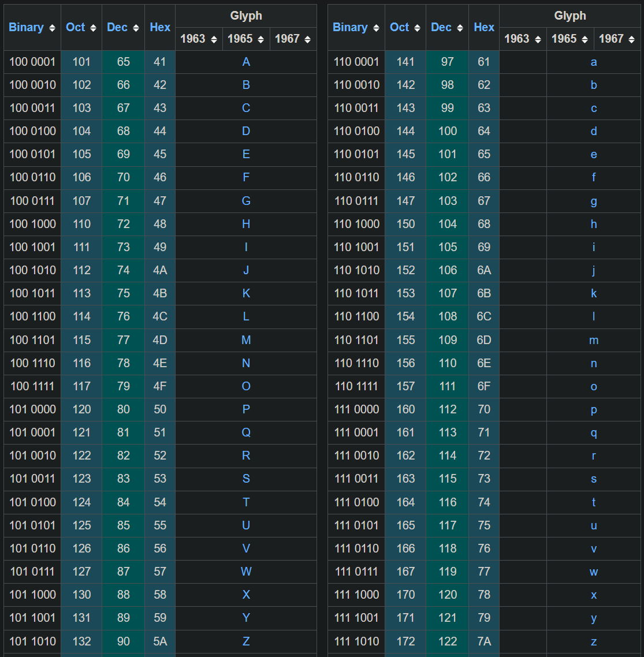This screenshot has height=657, width=644.
Task: Open the lowercase e glyph link
Action: (x=594, y=155)
